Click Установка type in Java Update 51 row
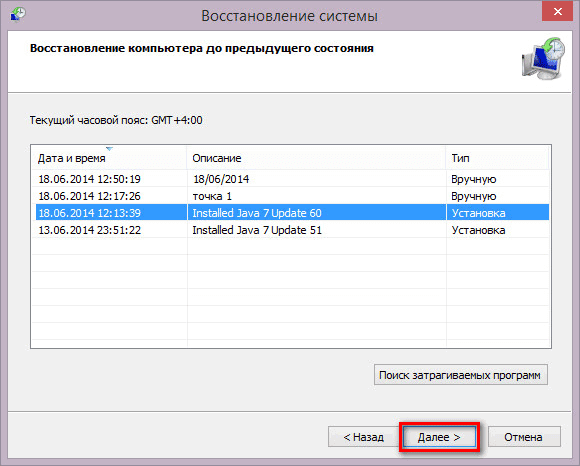Image resolution: width=580 pixels, height=466 pixels. pos(478,230)
